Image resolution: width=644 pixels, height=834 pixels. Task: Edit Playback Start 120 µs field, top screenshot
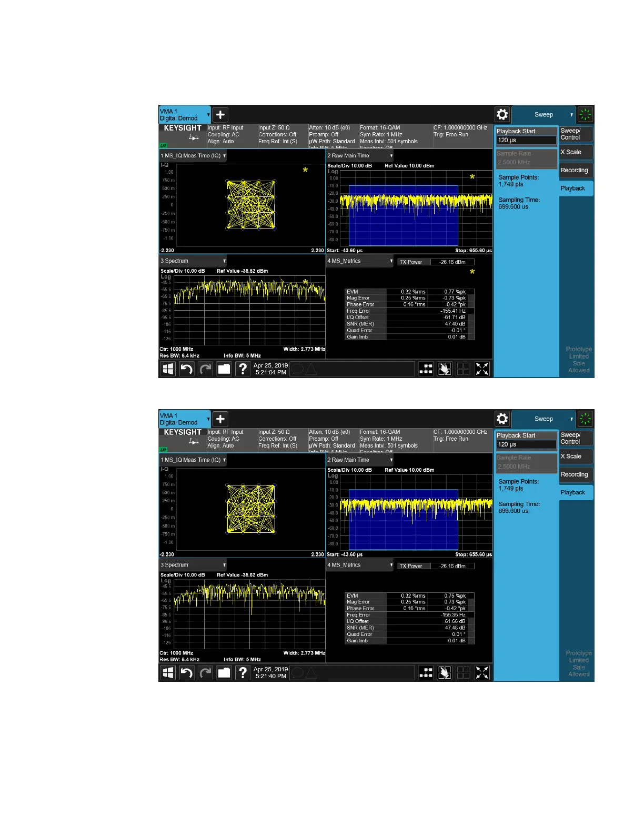tap(526, 140)
